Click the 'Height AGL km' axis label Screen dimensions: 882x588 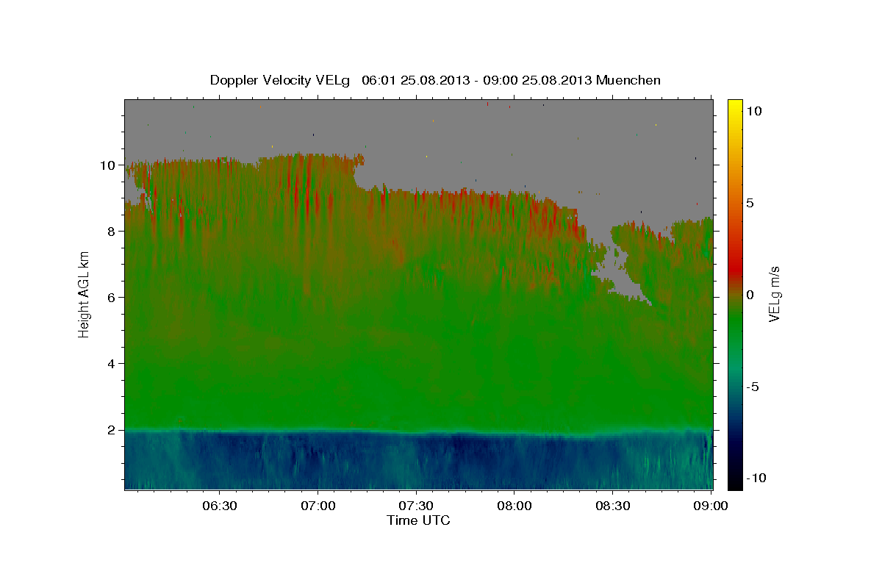84,294
